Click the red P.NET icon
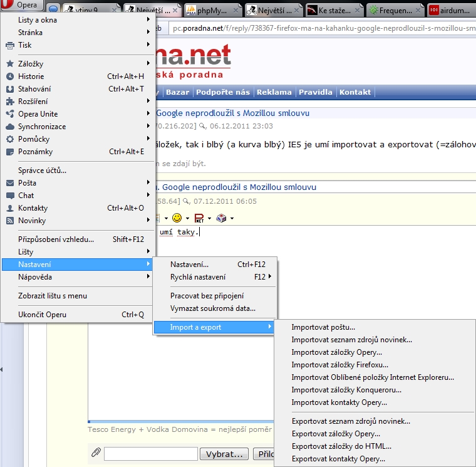The height and width of the screenshot is (467, 476). coord(199,218)
